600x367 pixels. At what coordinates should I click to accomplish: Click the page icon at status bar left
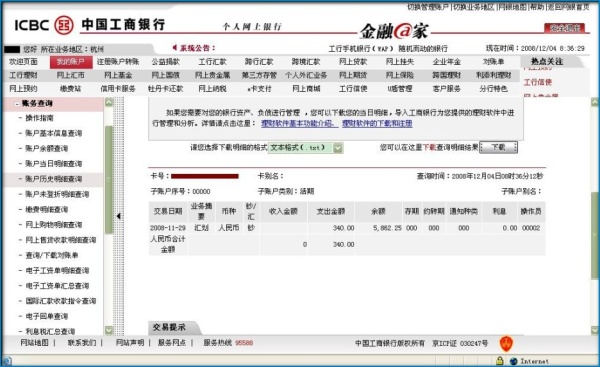click(x=8, y=361)
